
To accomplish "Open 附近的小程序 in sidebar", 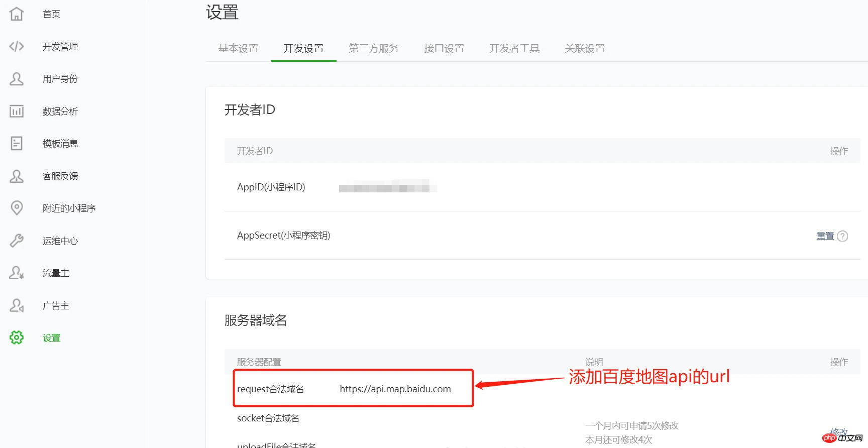I will pos(69,208).
